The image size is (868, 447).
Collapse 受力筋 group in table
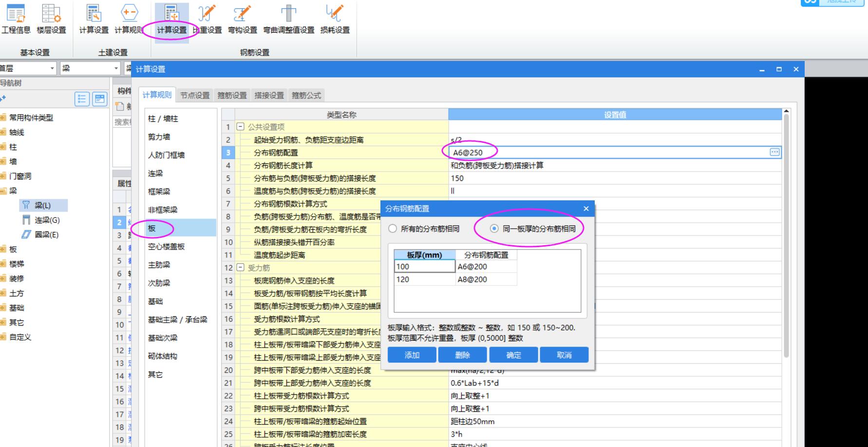click(x=240, y=268)
